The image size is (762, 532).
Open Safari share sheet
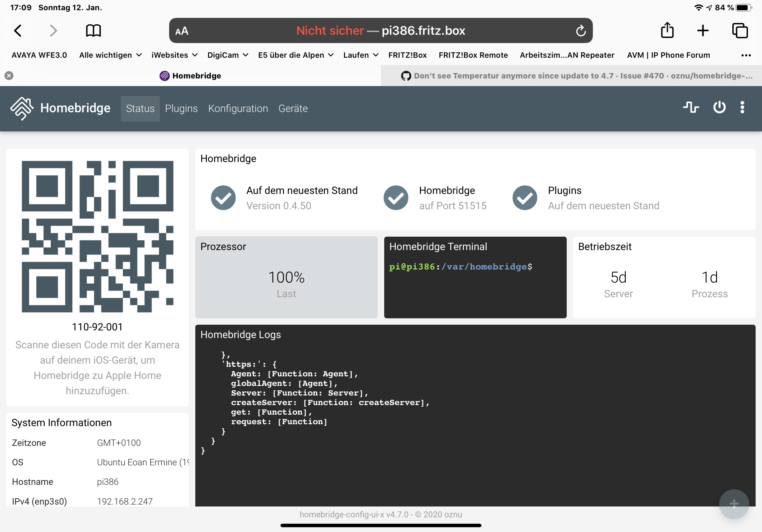667,31
